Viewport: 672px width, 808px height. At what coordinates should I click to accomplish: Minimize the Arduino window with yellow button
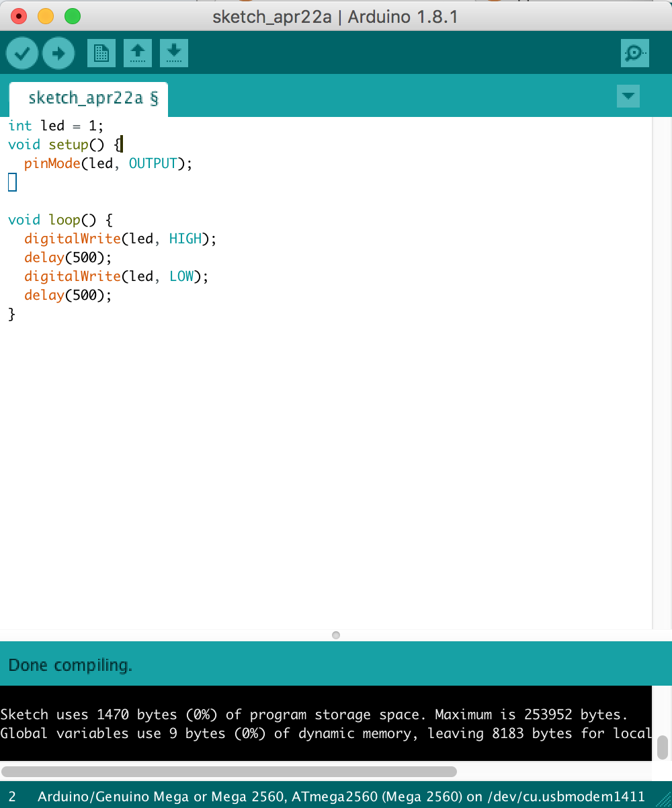[x=46, y=16]
